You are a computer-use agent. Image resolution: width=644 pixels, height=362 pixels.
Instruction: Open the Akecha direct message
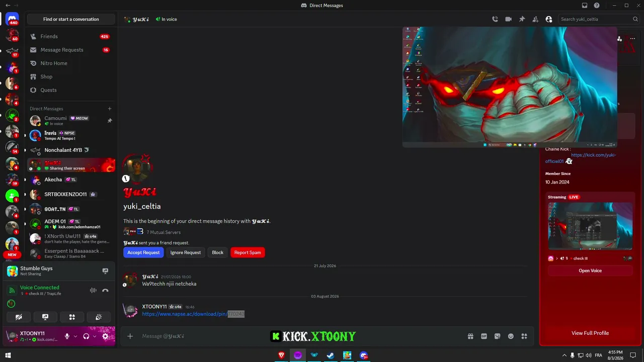(x=71, y=179)
